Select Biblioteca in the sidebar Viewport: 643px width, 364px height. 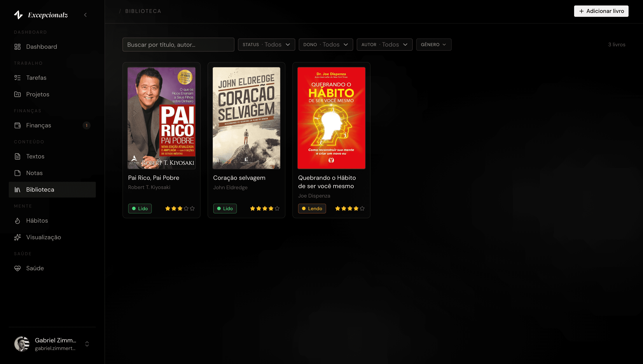pos(52,189)
